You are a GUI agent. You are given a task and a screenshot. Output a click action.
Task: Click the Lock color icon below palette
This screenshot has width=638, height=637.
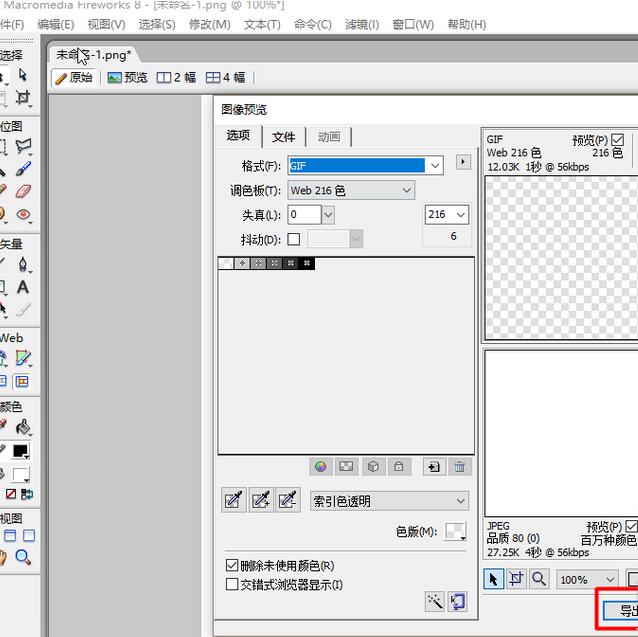tap(399, 467)
